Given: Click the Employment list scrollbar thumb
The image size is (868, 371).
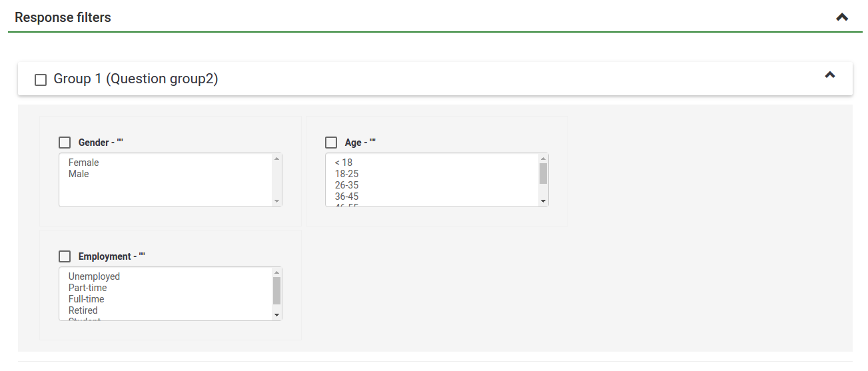Looking at the screenshot, I should [276, 290].
